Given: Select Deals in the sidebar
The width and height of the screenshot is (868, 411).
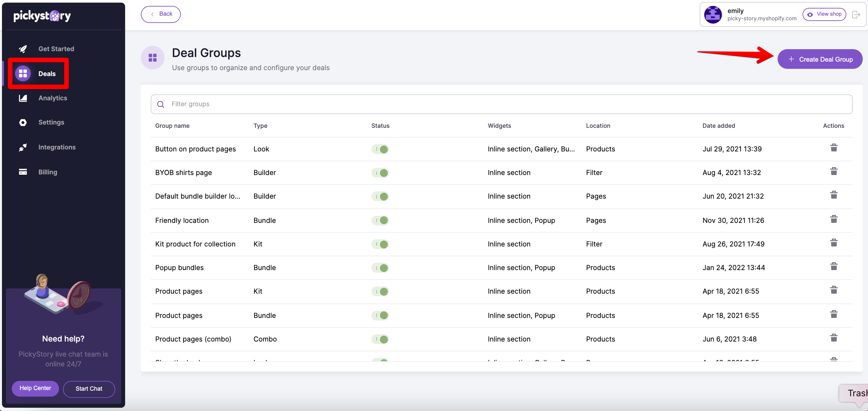Looking at the screenshot, I should (x=47, y=73).
